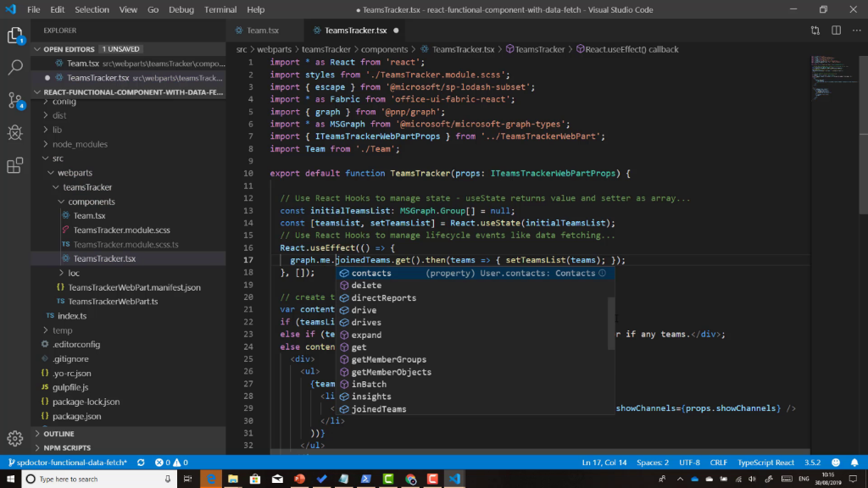Screen dimensions: 868x488
Task: Open the editor More Actions ellipsis
Action: click(x=856, y=30)
